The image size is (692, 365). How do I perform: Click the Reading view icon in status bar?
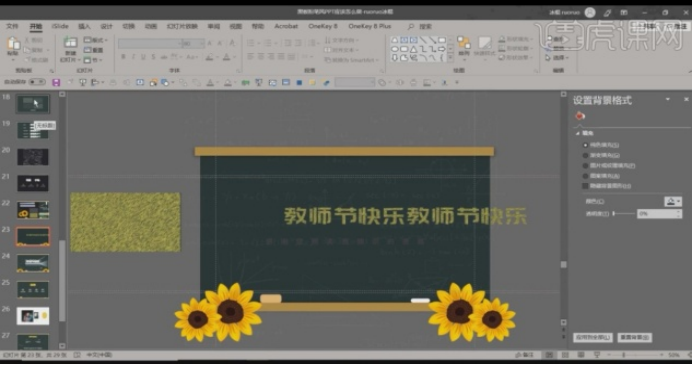click(581, 355)
